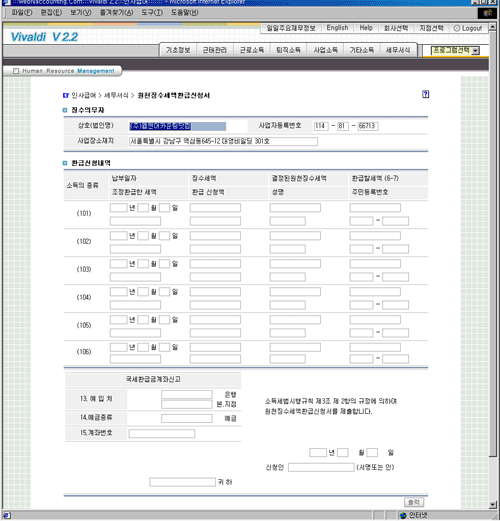Click the 출력 print button
This screenshot has height=521, width=500.
coord(414,502)
